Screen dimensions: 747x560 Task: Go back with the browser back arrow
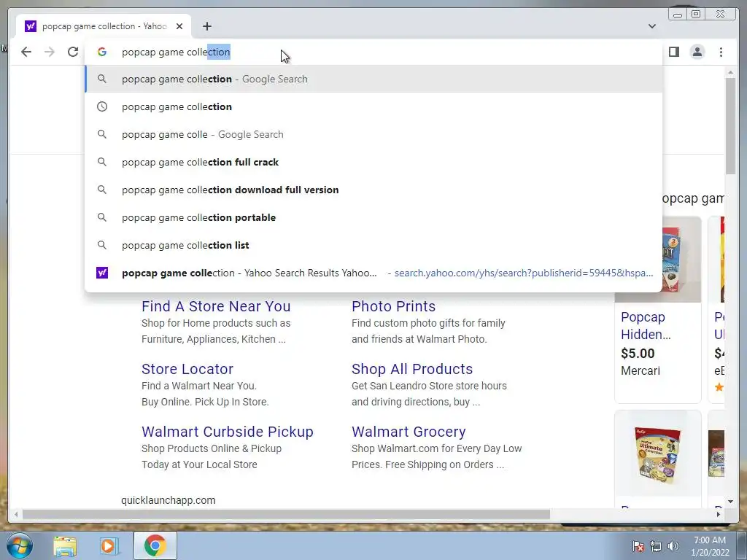(26, 52)
